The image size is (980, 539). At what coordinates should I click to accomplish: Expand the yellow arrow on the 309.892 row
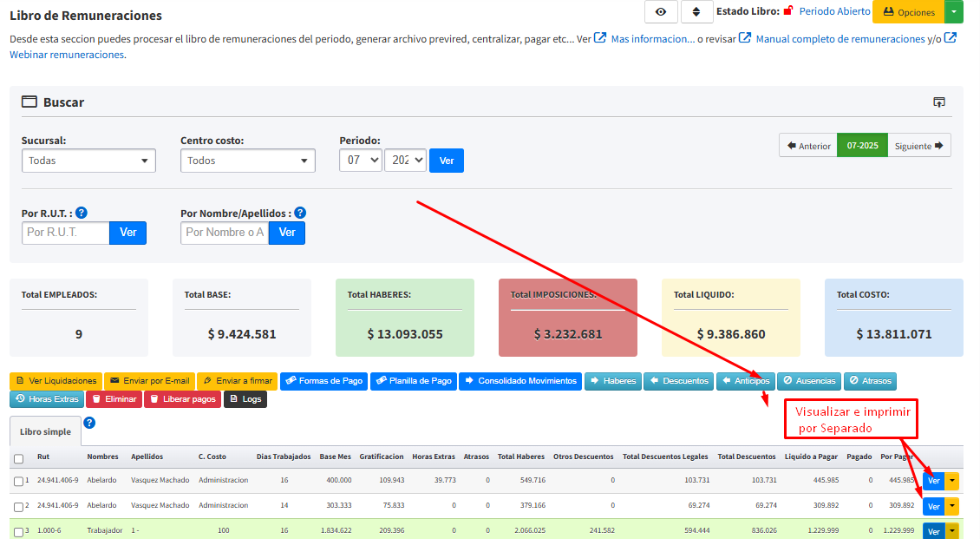[x=951, y=506]
